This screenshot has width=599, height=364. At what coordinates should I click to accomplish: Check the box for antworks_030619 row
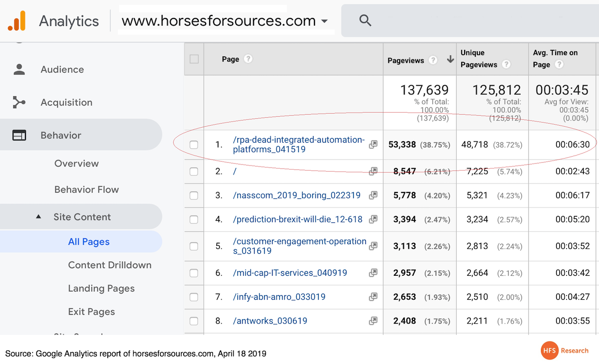tap(194, 321)
